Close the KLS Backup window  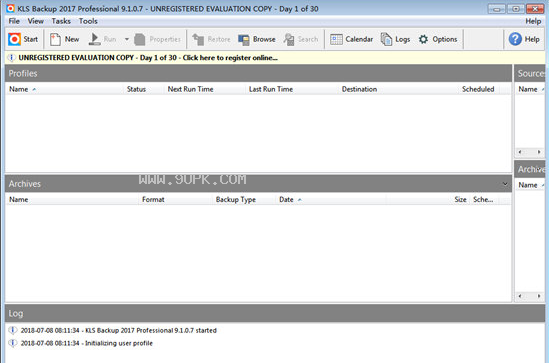(535, 8)
